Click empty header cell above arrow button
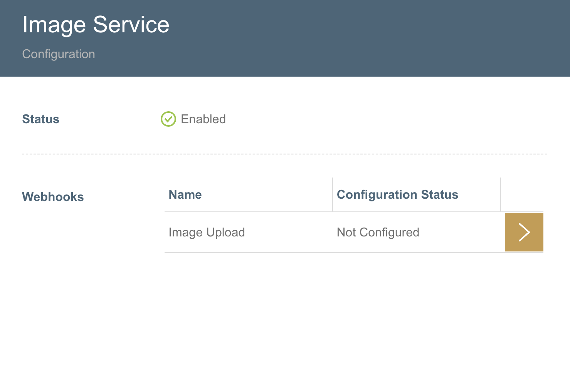The width and height of the screenshot is (570, 392). click(x=522, y=194)
